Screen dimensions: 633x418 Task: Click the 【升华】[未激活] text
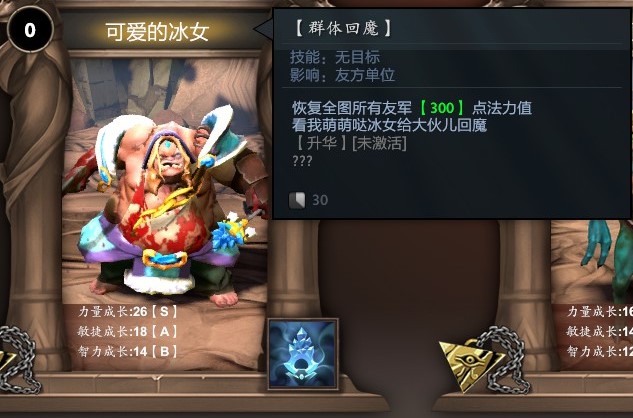coord(350,143)
